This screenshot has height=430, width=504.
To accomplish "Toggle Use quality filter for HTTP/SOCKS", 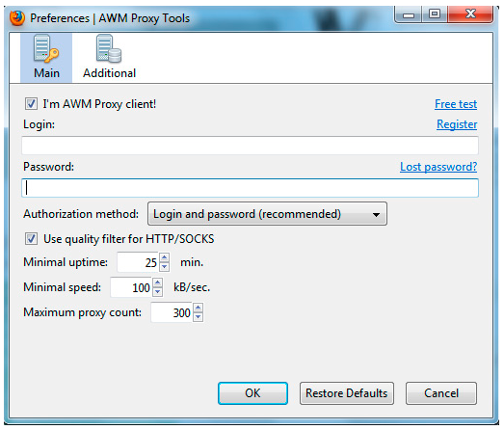I will coord(31,239).
